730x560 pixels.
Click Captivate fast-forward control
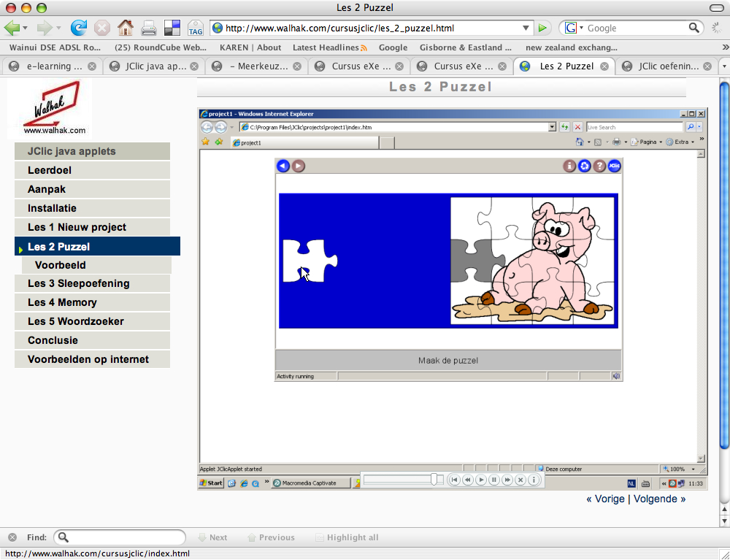click(x=507, y=480)
